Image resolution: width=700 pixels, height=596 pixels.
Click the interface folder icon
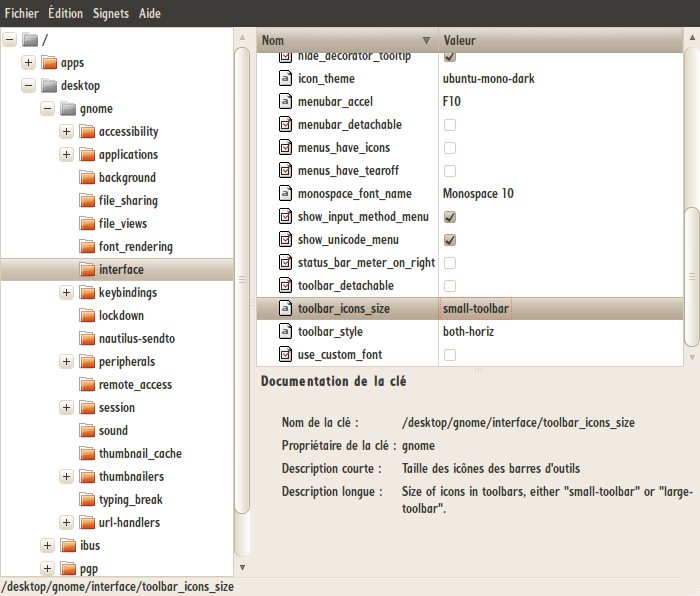tap(87, 269)
